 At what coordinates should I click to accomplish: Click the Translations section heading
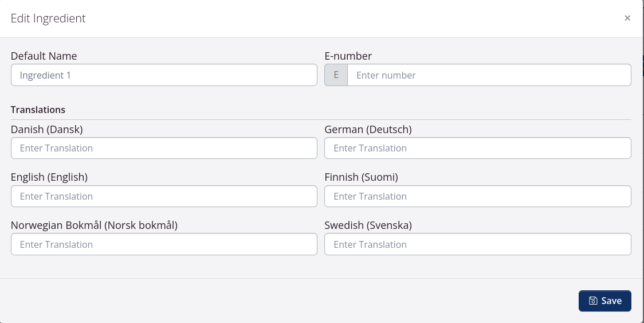[x=38, y=110]
